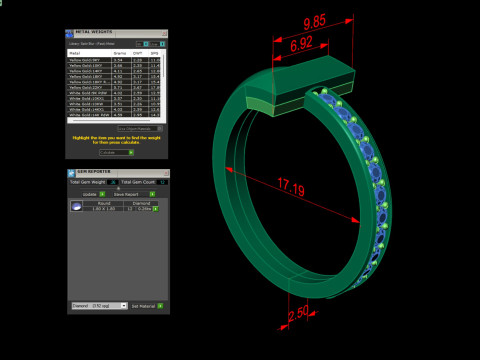
Task: Click the DWT column header
Action: pos(140,53)
